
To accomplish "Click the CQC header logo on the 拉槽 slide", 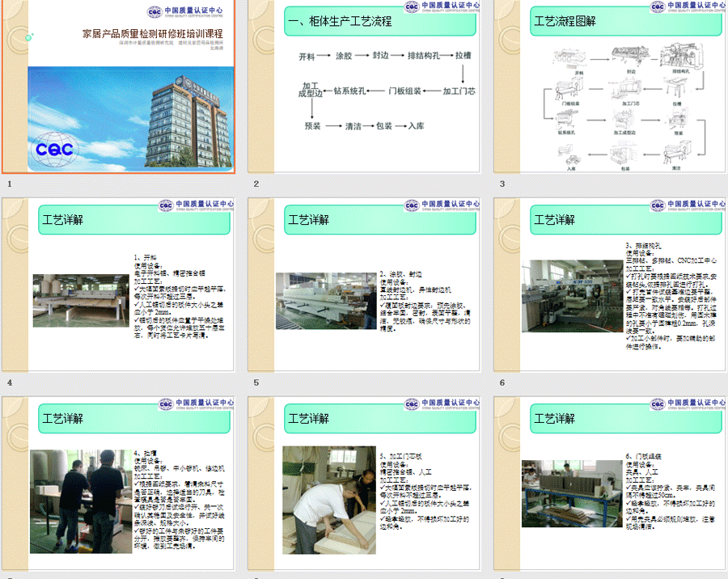I will (x=197, y=405).
